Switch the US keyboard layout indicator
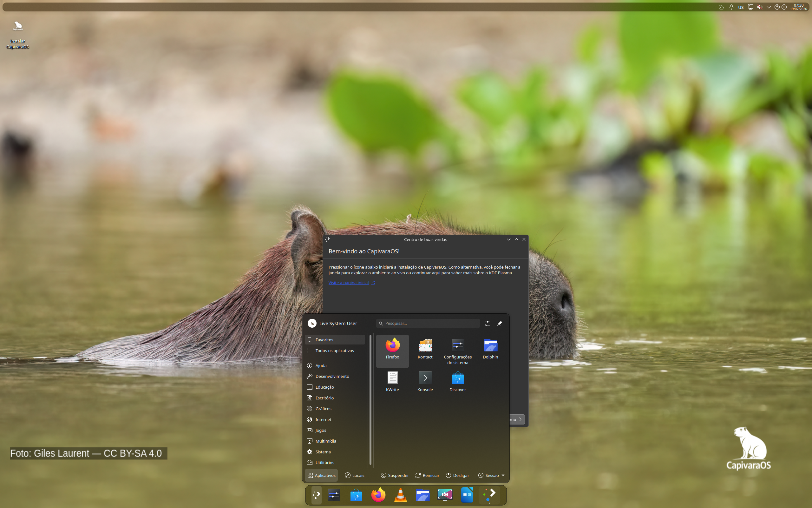This screenshot has height=508, width=812. (x=741, y=7)
